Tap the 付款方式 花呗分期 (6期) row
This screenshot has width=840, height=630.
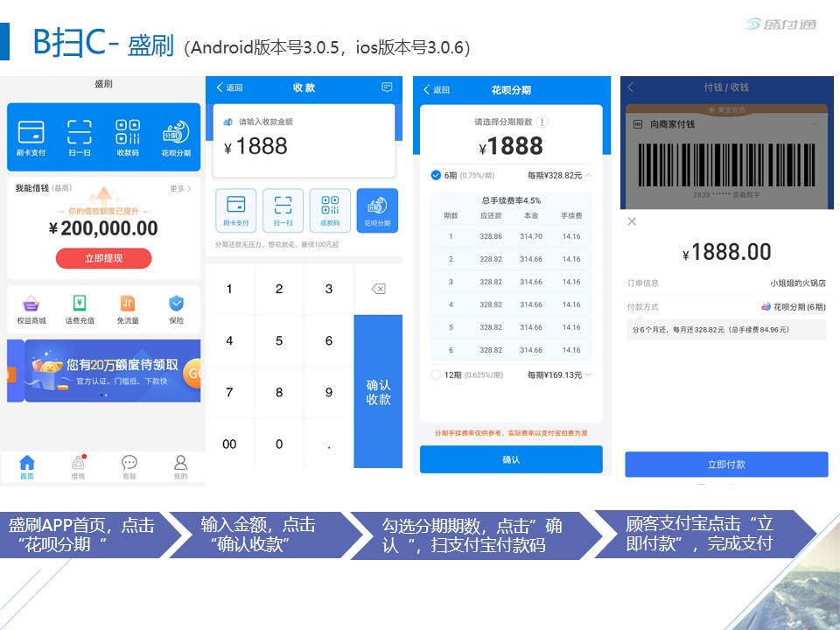click(x=726, y=307)
